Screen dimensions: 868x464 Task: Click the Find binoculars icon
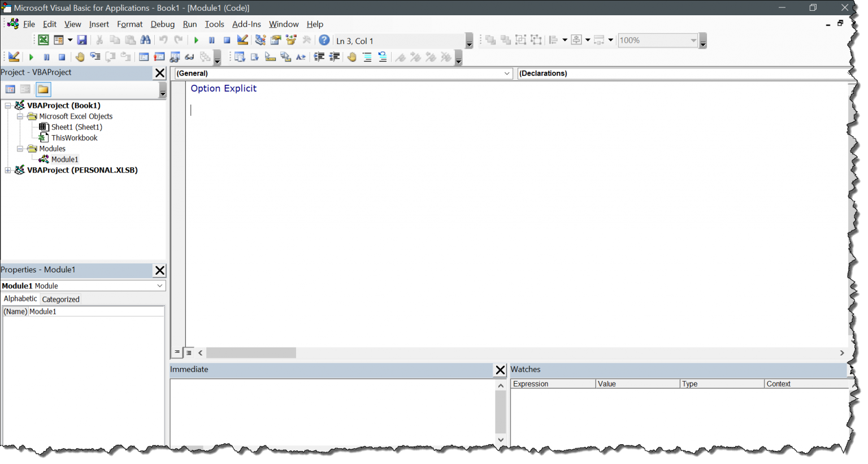pos(146,40)
